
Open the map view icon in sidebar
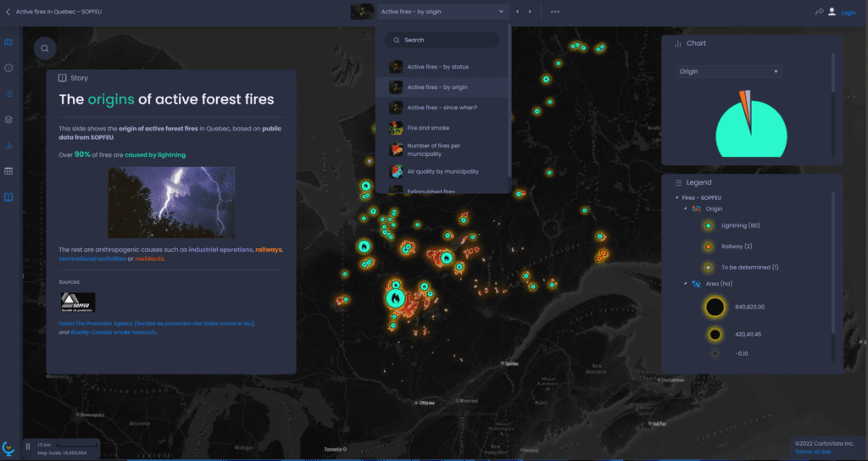8,42
